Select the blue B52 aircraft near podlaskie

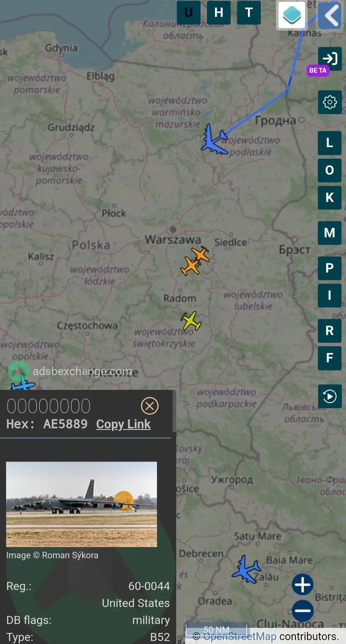point(215,139)
